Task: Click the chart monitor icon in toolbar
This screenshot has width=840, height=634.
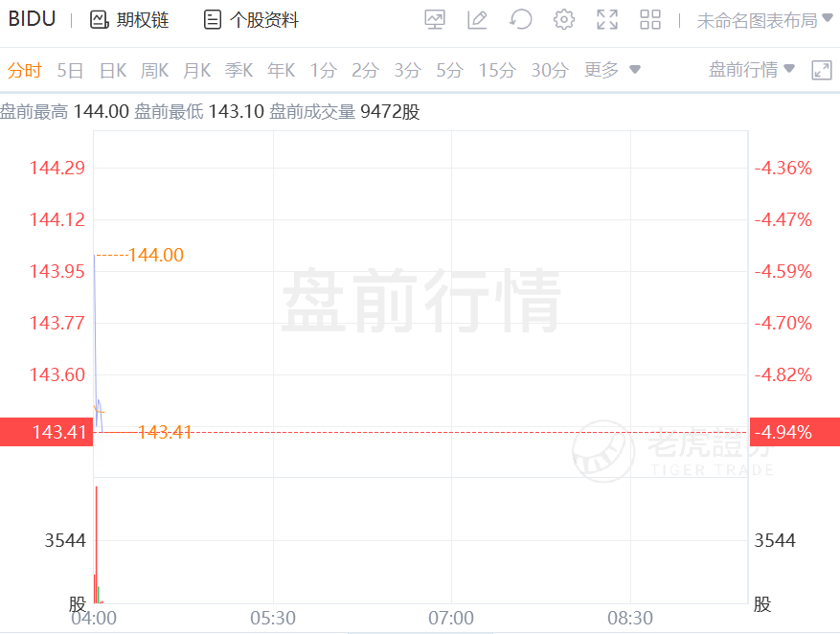Action: click(x=435, y=20)
